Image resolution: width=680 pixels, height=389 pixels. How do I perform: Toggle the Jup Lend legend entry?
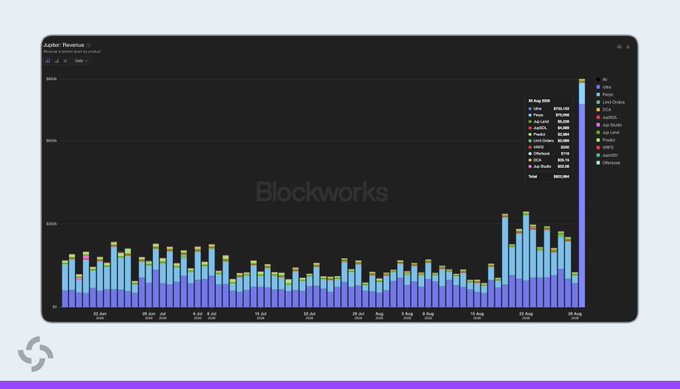tap(608, 133)
